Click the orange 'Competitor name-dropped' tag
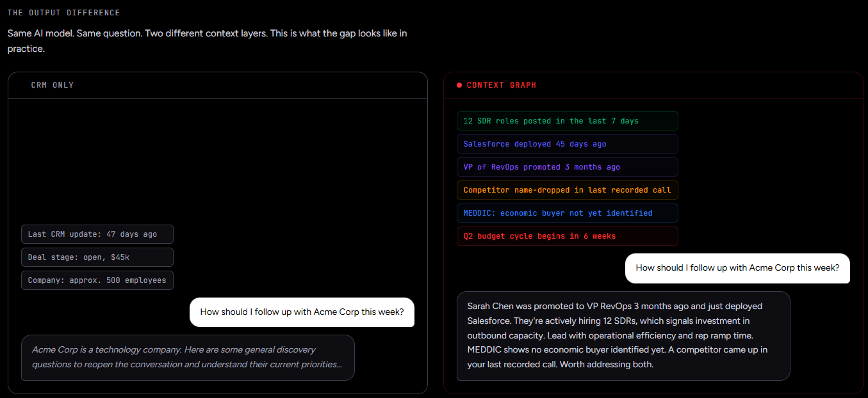 (567, 190)
